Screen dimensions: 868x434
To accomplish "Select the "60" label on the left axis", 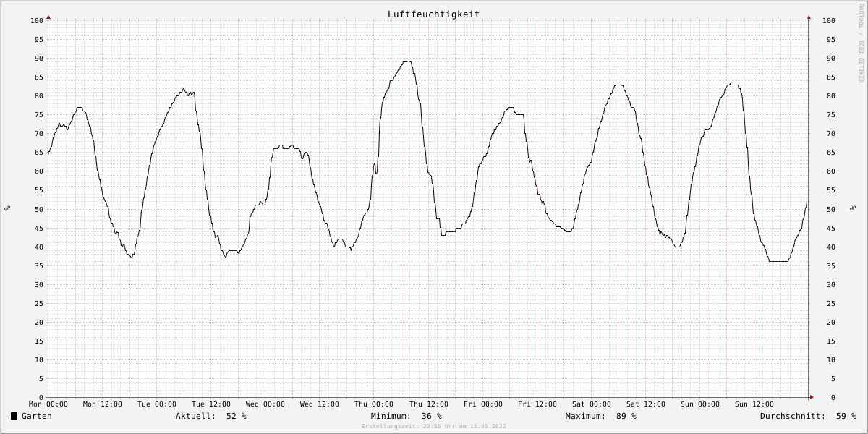I will (x=39, y=171).
